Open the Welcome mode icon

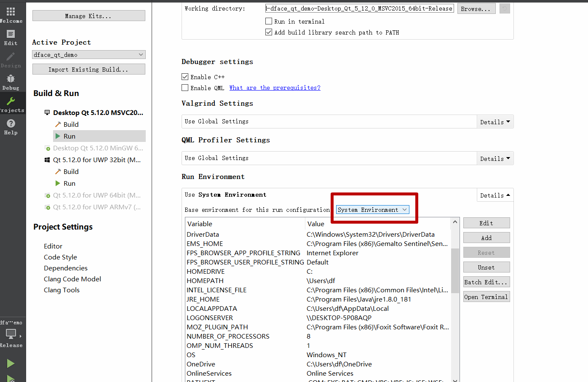coord(11,15)
